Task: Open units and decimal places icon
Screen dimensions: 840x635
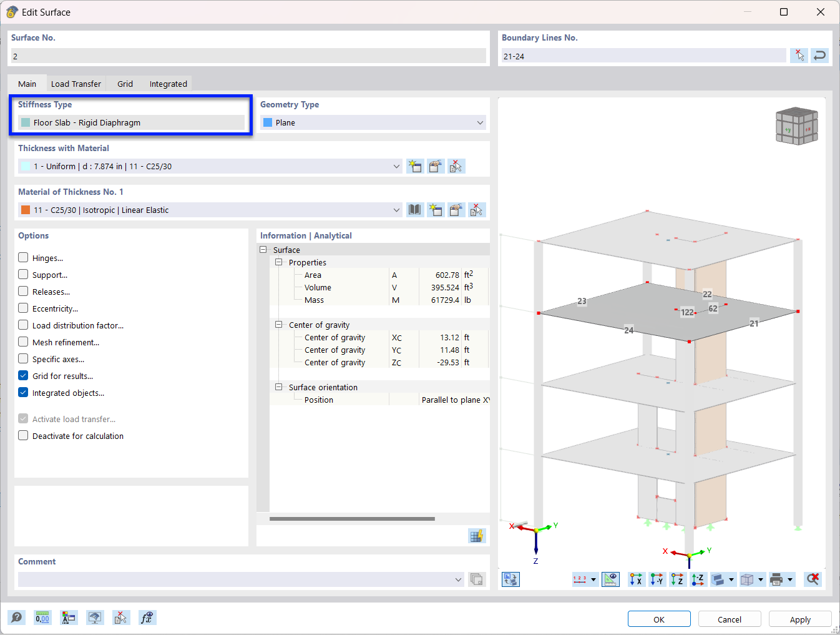Action: coord(42,618)
